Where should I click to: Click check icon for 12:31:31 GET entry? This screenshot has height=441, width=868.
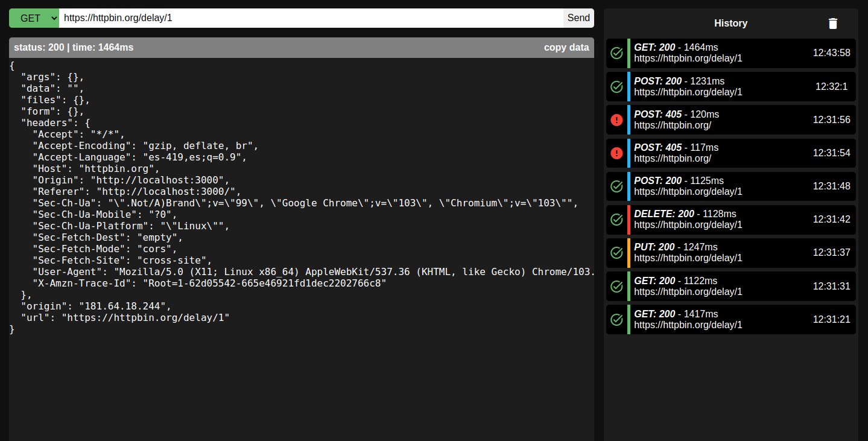[x=616, y=286]
